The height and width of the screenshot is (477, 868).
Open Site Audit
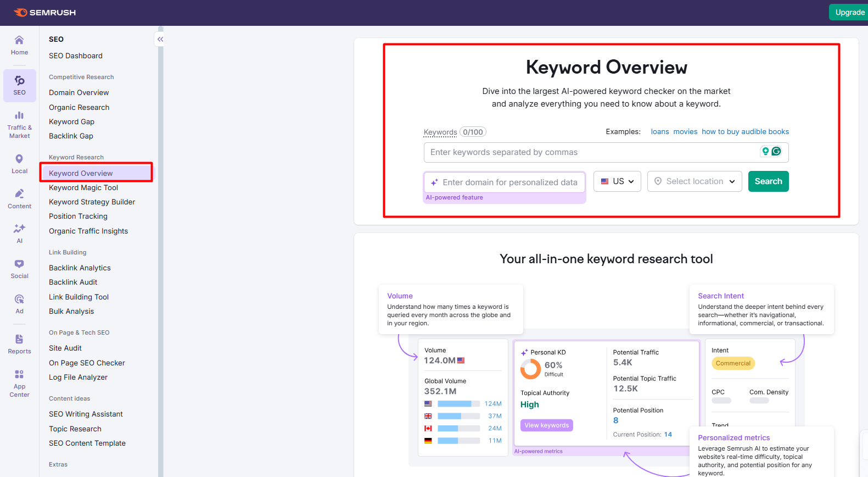(x=65, y=348)
